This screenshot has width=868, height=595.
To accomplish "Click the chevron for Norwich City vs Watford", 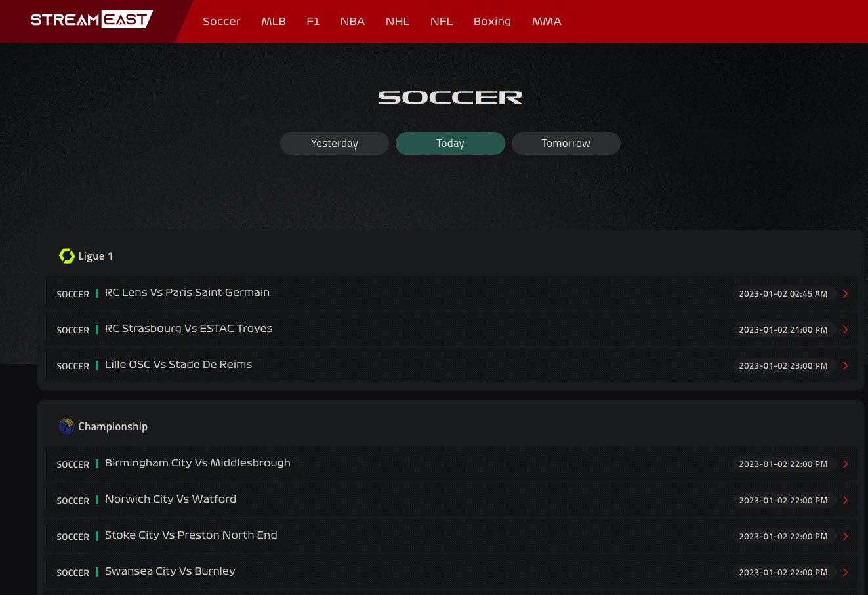I will coord(845,500).
